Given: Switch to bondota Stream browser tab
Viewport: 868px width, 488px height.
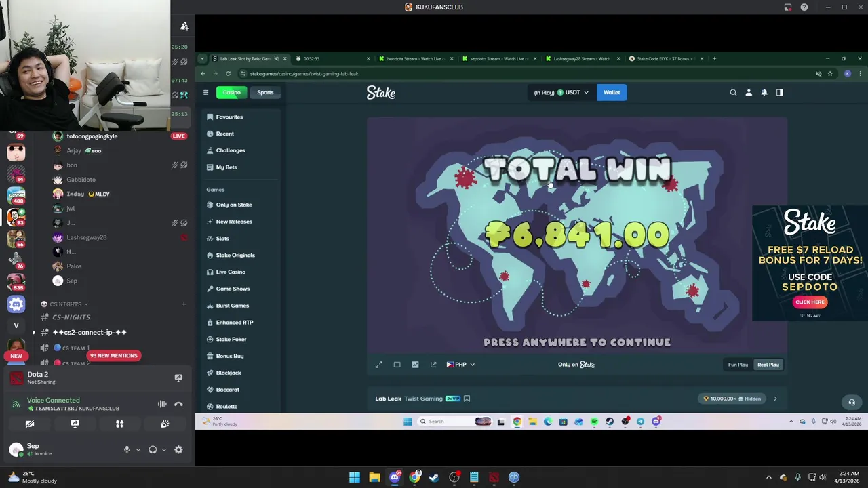Looking at the screenshot, I should 416,59.
